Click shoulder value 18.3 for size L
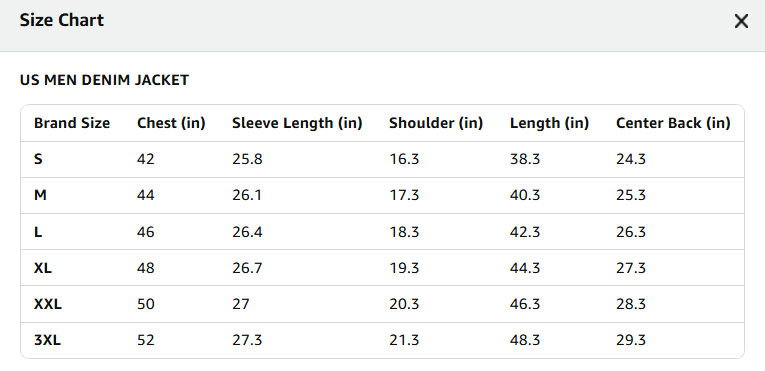The image size is (765, 371). (404, 231)
